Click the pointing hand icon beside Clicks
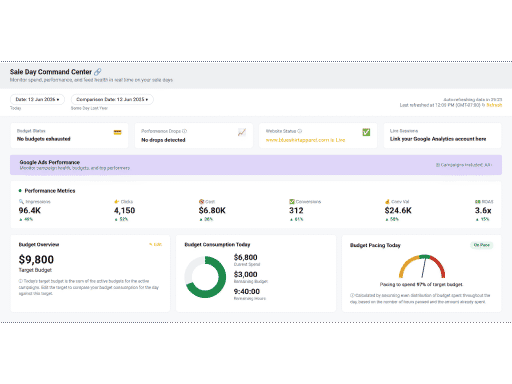This screenshot has height=384, width=512. coord(116,202)
